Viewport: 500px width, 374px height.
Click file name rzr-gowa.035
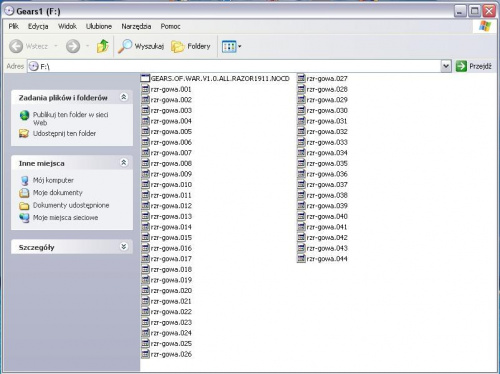327,164
